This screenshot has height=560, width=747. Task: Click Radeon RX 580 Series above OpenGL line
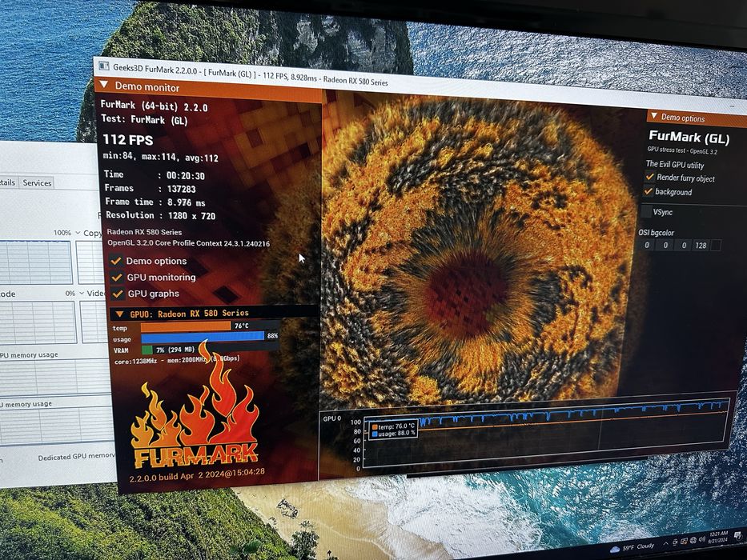pos(145,232)
